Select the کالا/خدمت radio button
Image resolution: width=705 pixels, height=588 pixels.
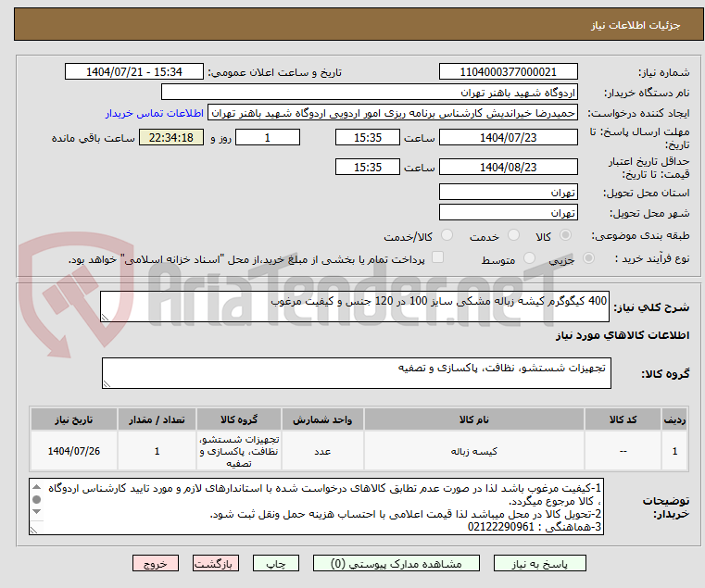[x=447, y=235]
